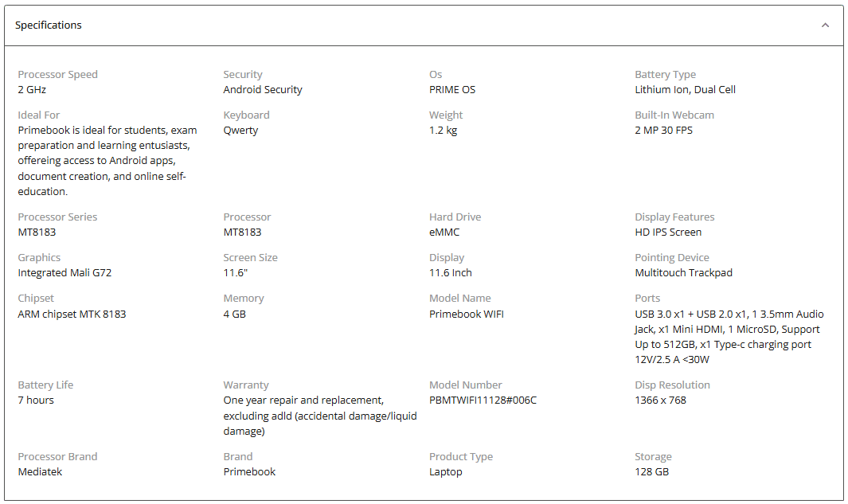Click the Product Type label
Viewport: 848px width, 504px height.
point(461,456)
